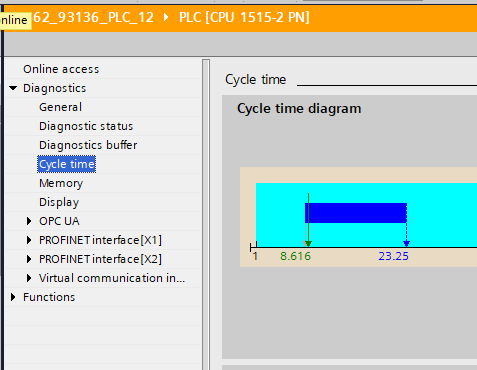Expand the OPC UA node
Image resolution: width=477 pixels, height=370 pixels.
click(x=29, y=221)
